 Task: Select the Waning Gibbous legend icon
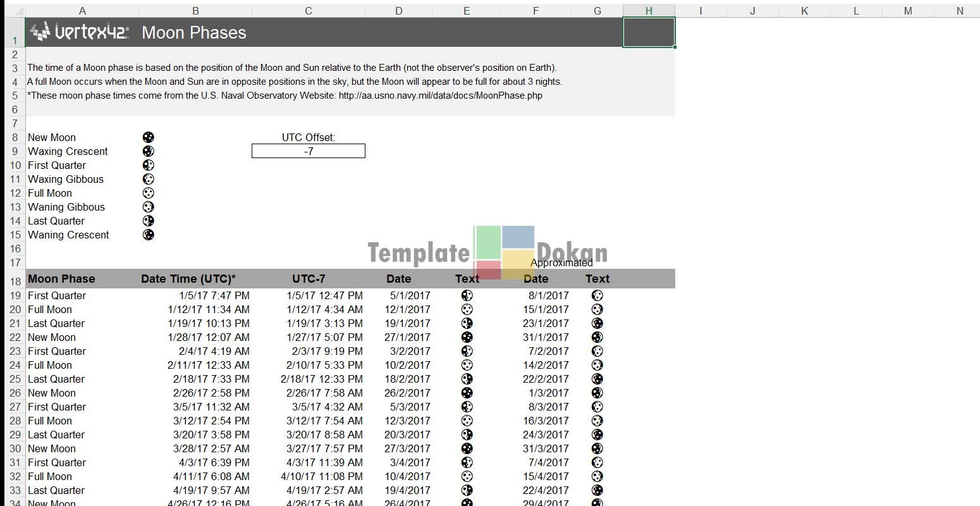tap(148, 207)
